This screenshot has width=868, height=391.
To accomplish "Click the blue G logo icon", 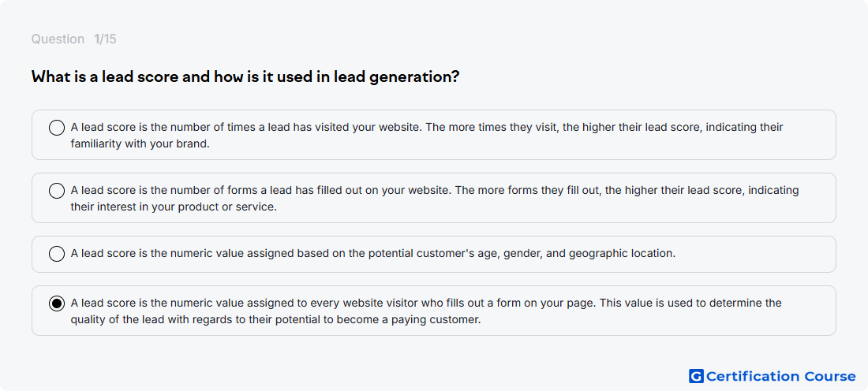I will (x=696, y=377).
